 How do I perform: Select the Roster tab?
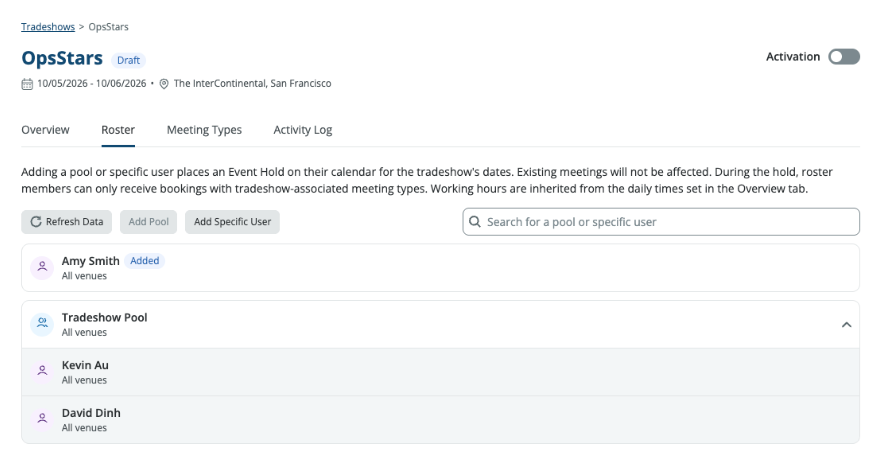point(118,130)
